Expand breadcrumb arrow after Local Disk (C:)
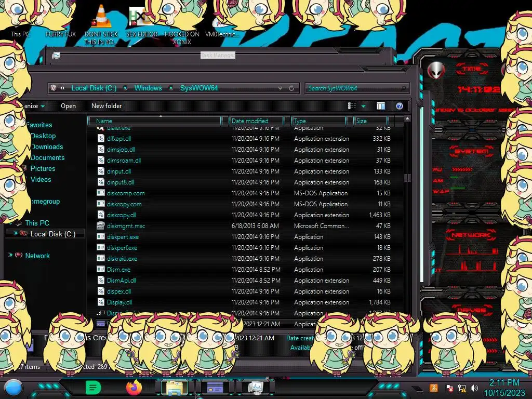Screen dimensions: 532x399 coord(125,88)
